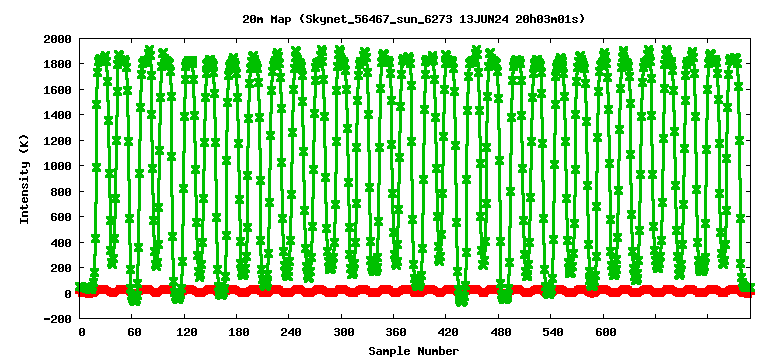768x360 pixels.
Task: Click the 300 tick label on x-axis
Action: click(344, 332)
